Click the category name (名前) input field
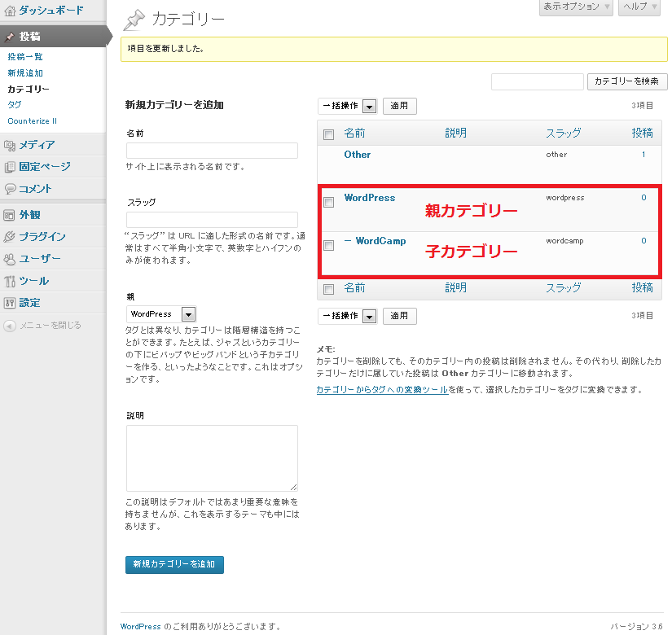This screenshot has height=635, width=672. point(212,151)
